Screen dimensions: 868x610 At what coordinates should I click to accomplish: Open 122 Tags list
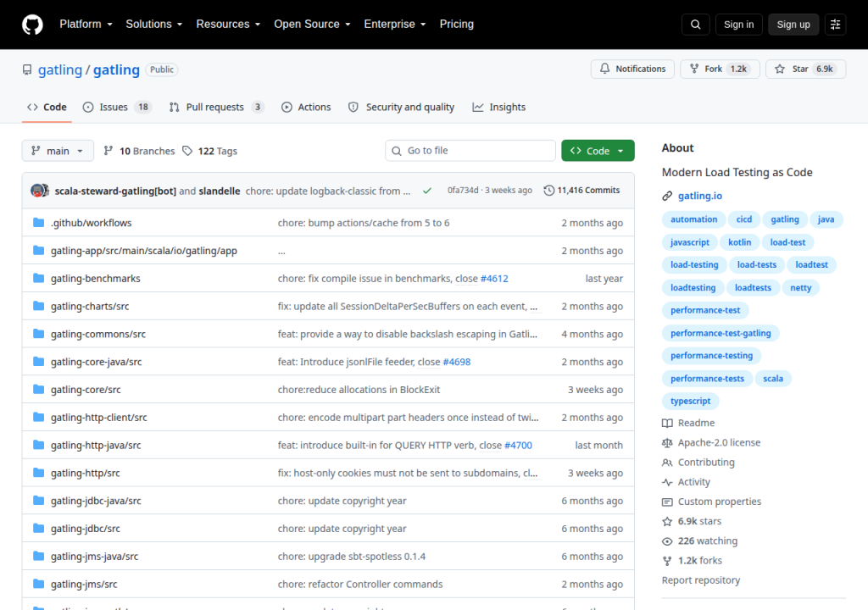click(x=210, y=151)
